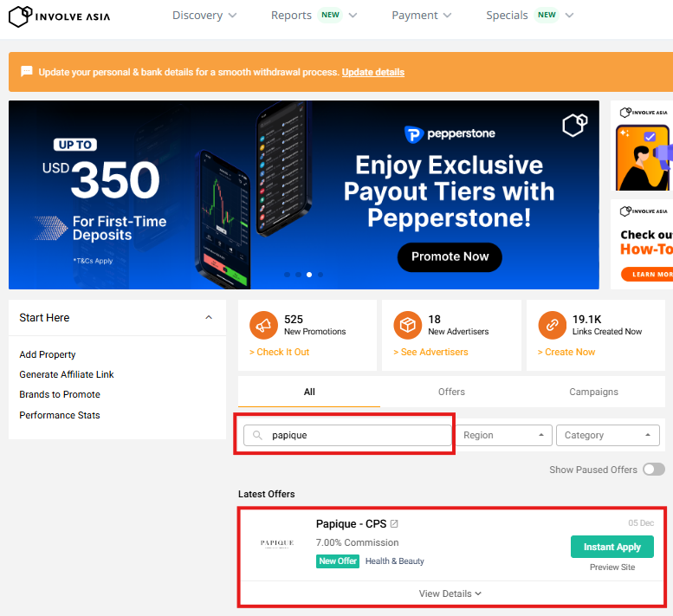This screenshot has width=673, height=616.
Task: Click the offer search input field
Action: pos(355,435)
